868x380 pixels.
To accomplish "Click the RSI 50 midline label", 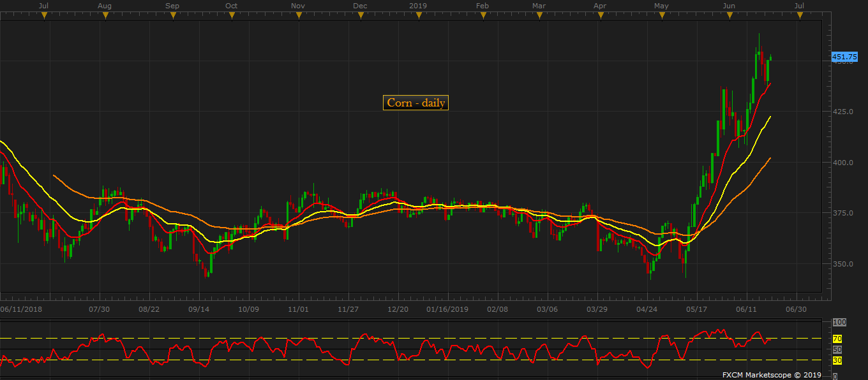I will click(837, 350).
